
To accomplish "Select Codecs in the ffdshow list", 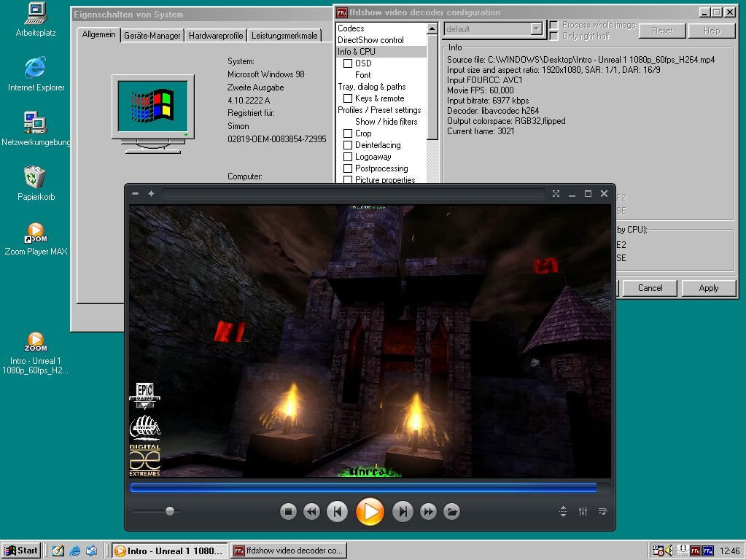I will [351, 28].
